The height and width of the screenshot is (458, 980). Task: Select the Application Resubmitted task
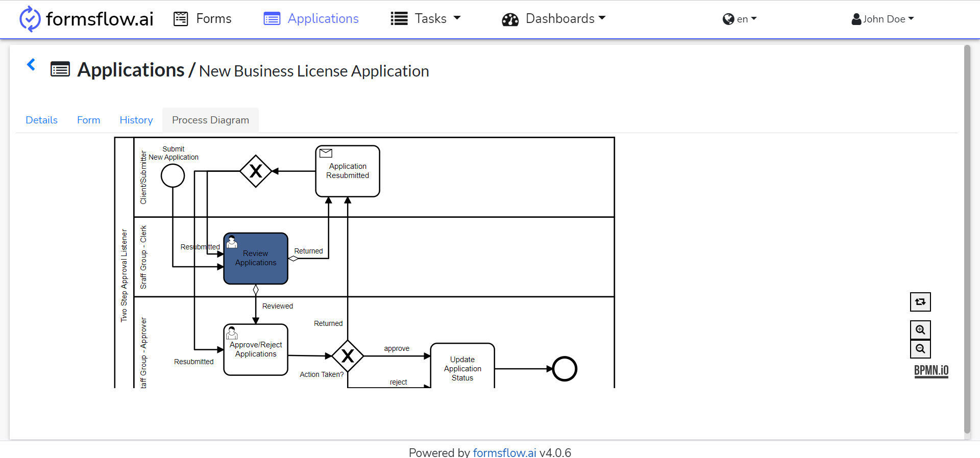[348, 171]
